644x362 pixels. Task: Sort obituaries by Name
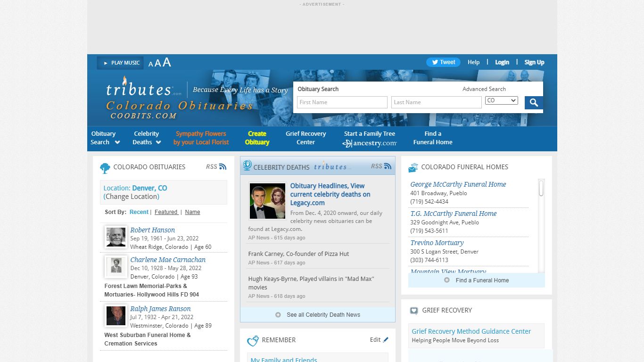point(192,212)
